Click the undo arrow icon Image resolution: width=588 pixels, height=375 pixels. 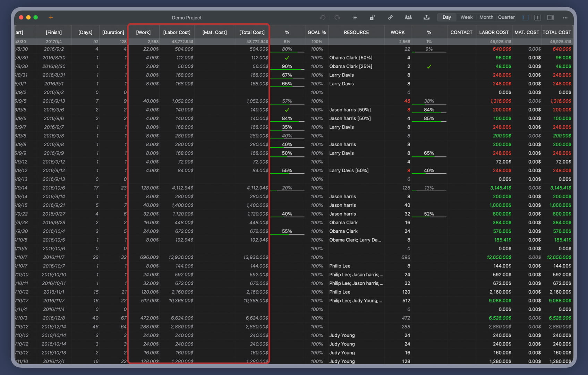[323, 17]
